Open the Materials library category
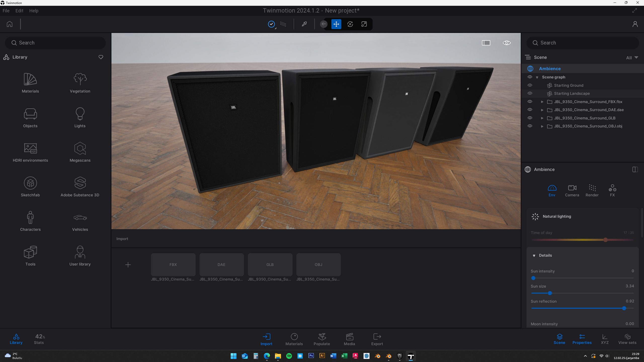The width and height of the screenshot is (644, 362). click(x=30, y=83)
